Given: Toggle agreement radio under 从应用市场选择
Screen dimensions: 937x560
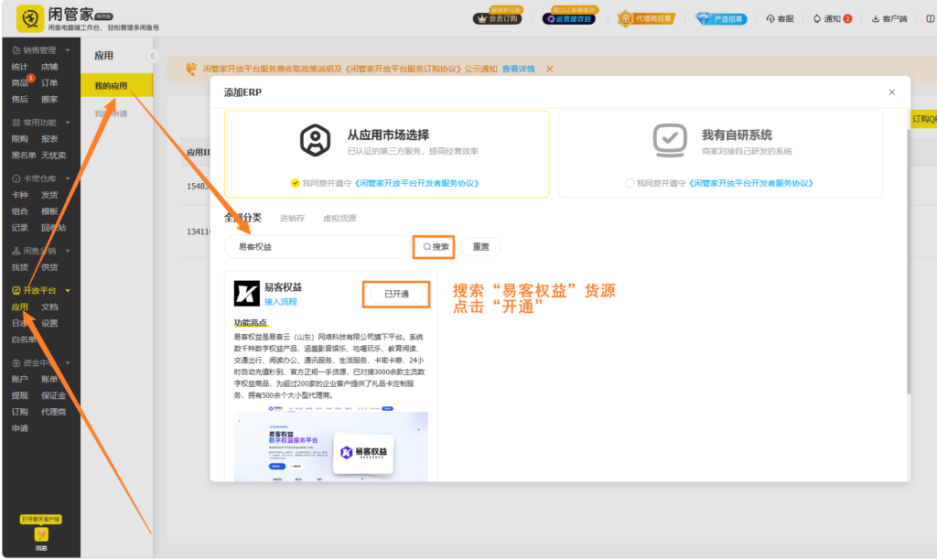Looking at the screenshot, I should pyautogui.click(x=296, y=184).
